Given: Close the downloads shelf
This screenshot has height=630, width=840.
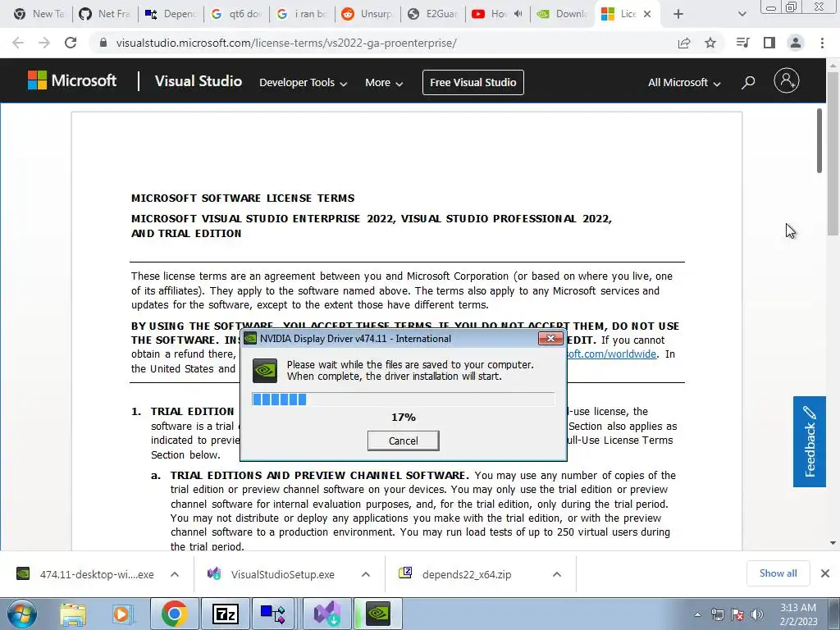Looking at the screenshot, I should [x=825, y=573].
